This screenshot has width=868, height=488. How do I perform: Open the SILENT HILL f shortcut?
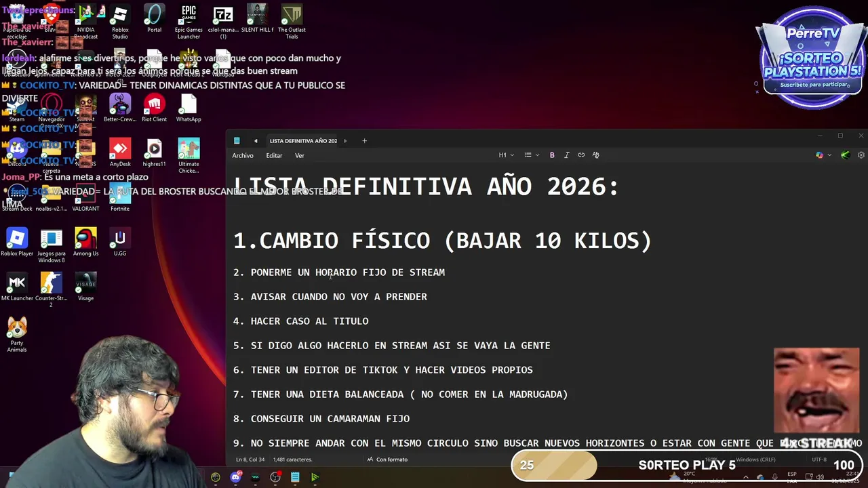pyautogui.click(x=257, y=19)
